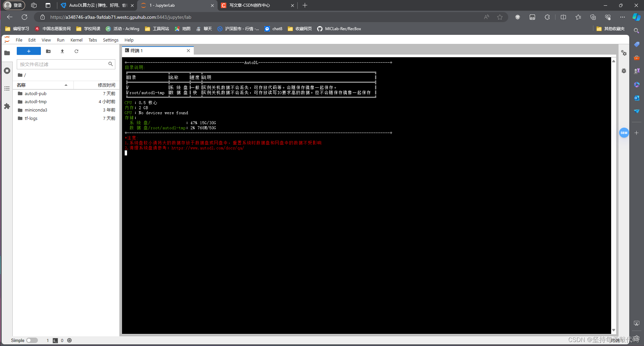
Task: Open the Settings menu
Action: 111,40
